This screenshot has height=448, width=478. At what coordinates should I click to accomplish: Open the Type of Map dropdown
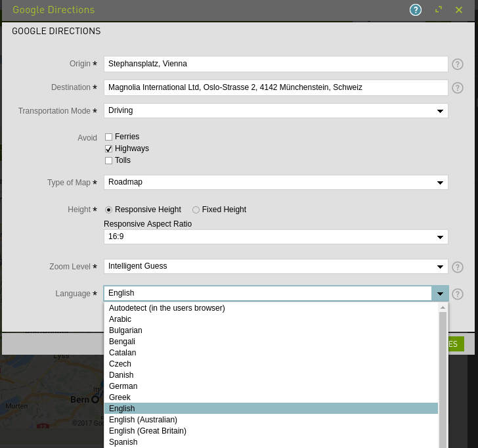276,182
